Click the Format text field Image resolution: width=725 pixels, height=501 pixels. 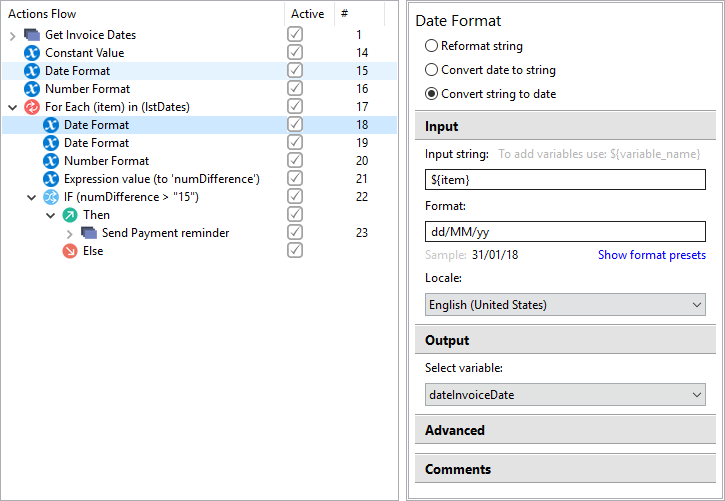(565, 232)
